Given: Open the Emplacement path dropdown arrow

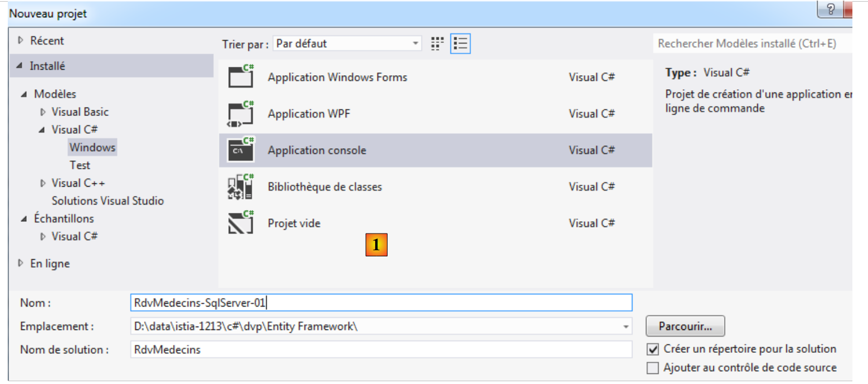Looking at the screenshot, I should pos(626,327).
